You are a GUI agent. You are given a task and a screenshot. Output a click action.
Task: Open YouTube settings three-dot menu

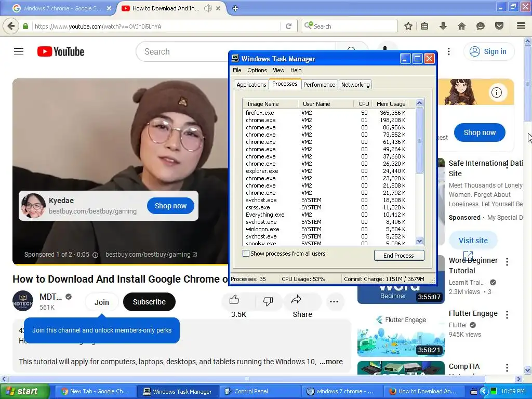[448, 51]
